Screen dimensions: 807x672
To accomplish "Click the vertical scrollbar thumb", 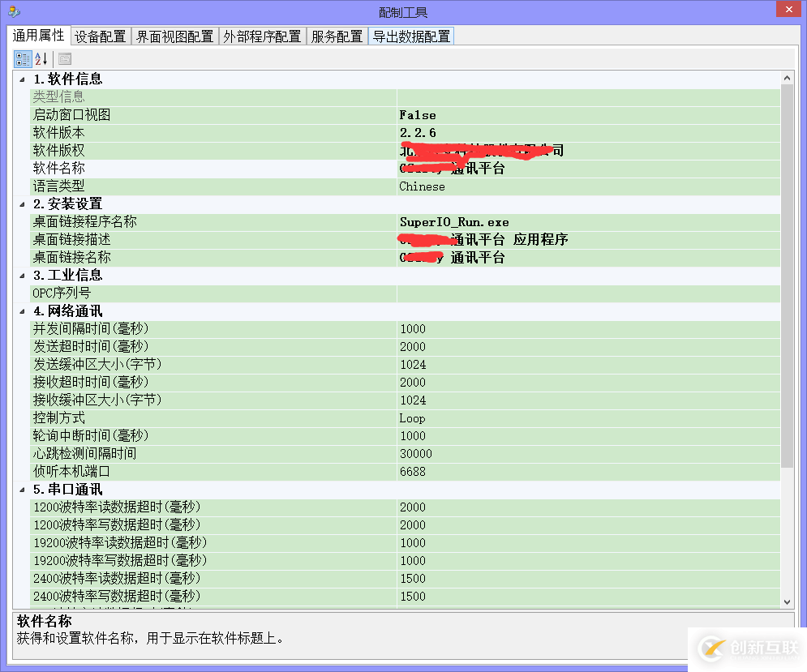I will (787, 276).
